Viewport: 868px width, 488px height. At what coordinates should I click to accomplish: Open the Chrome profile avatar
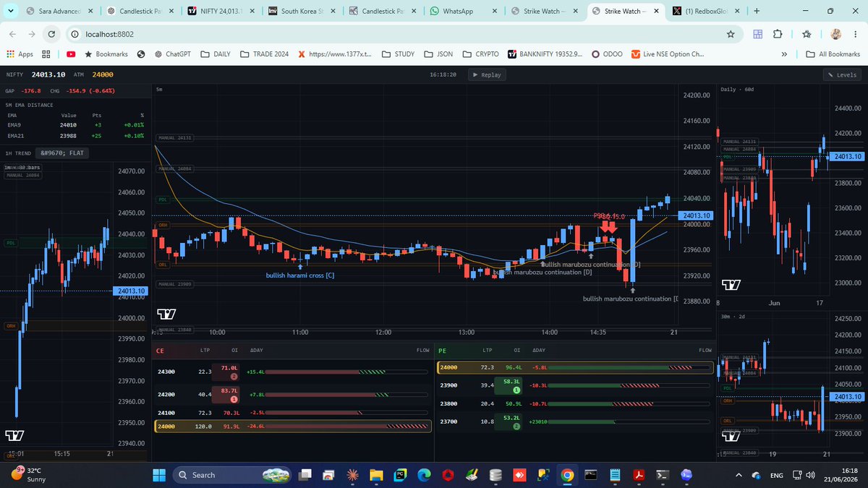835,34
